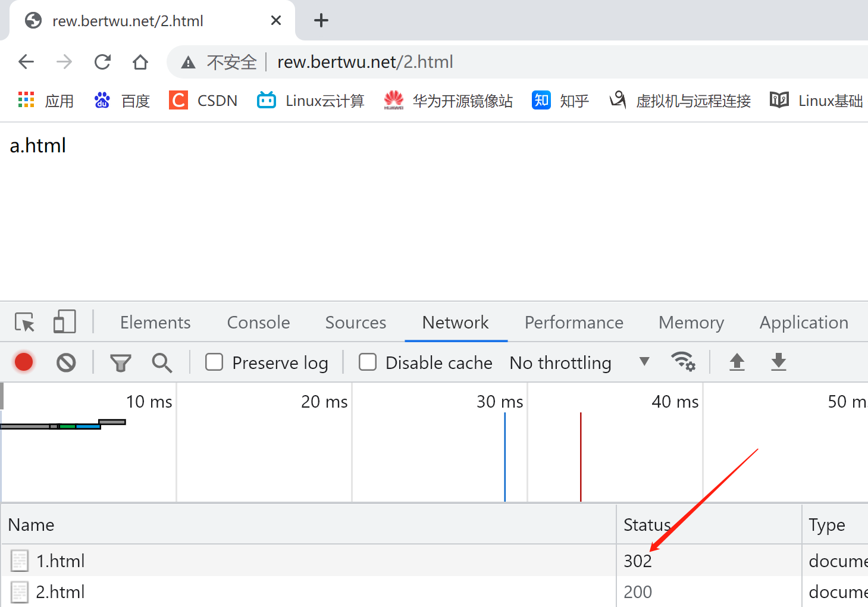Image resolution: width=868 pixels, height=607 pixels.
Task: Click the address bar URL
Action: (x=365, y=62)
